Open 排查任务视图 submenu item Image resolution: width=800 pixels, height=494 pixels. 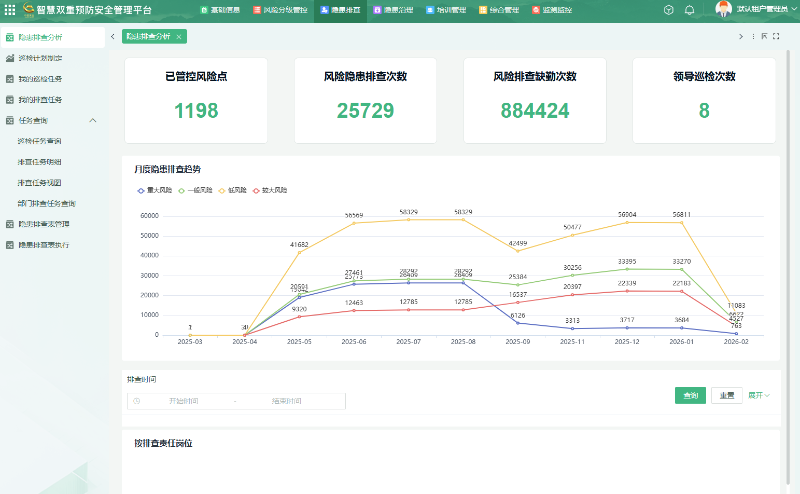[39, 183]
